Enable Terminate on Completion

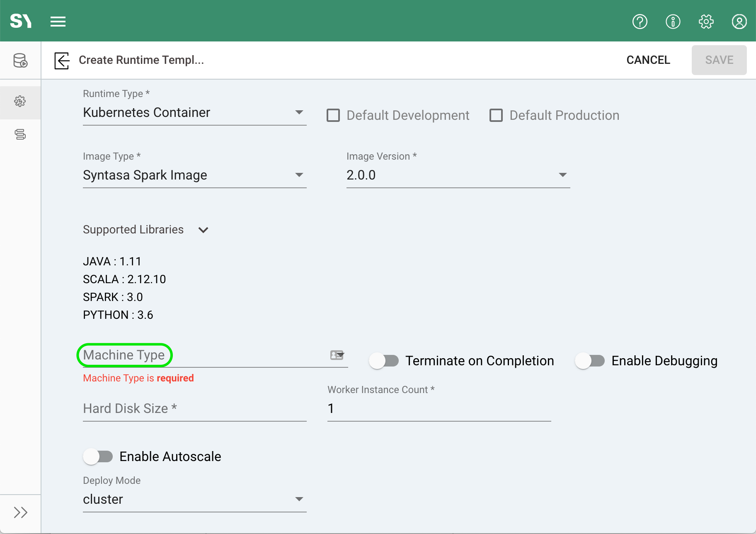pyautogui.click(x=383, y=361)
